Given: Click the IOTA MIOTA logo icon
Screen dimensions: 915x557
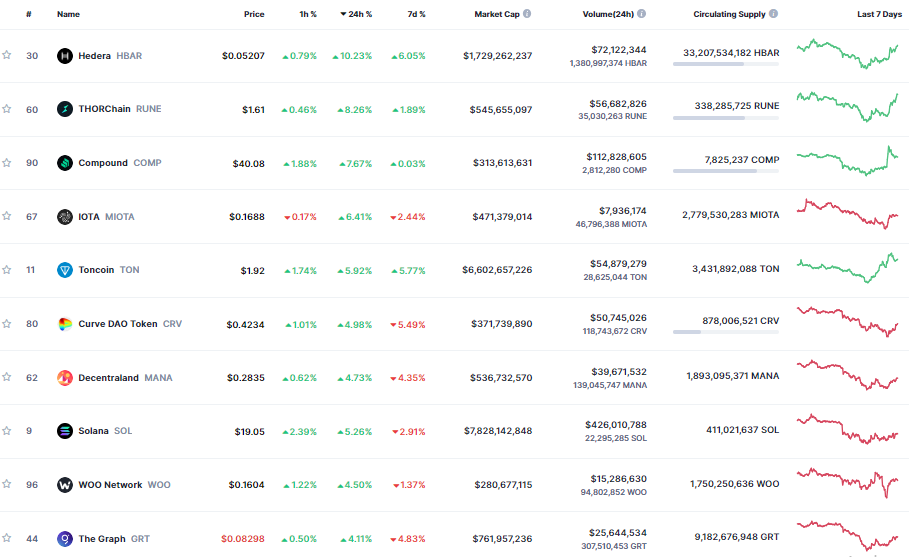Looking at the screenshot, I should [x=65, y=216].
